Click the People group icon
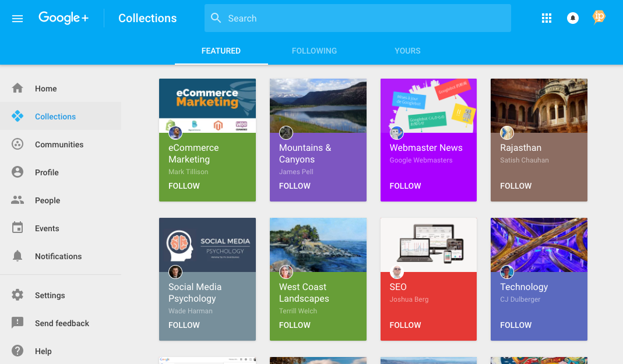This screenshot has height=364, width=623. [x=17, y=200]
